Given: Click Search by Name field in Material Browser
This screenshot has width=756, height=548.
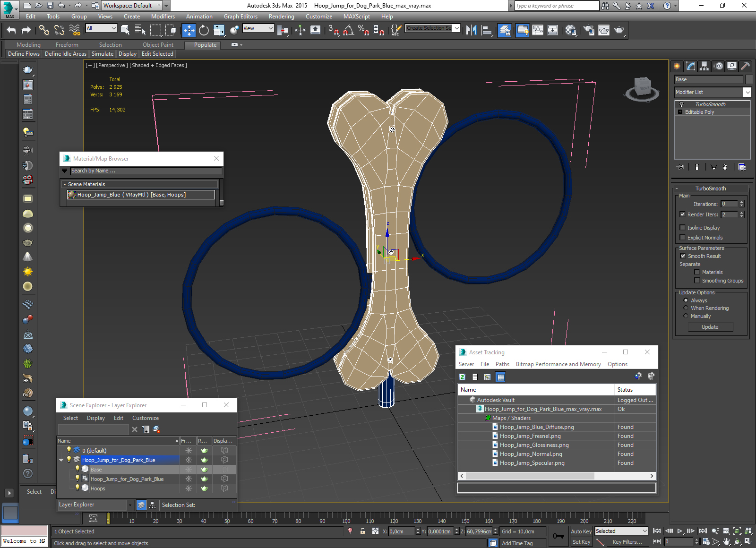Looking at the screenshot, I should pyautogui.click(x=146, y=171).
